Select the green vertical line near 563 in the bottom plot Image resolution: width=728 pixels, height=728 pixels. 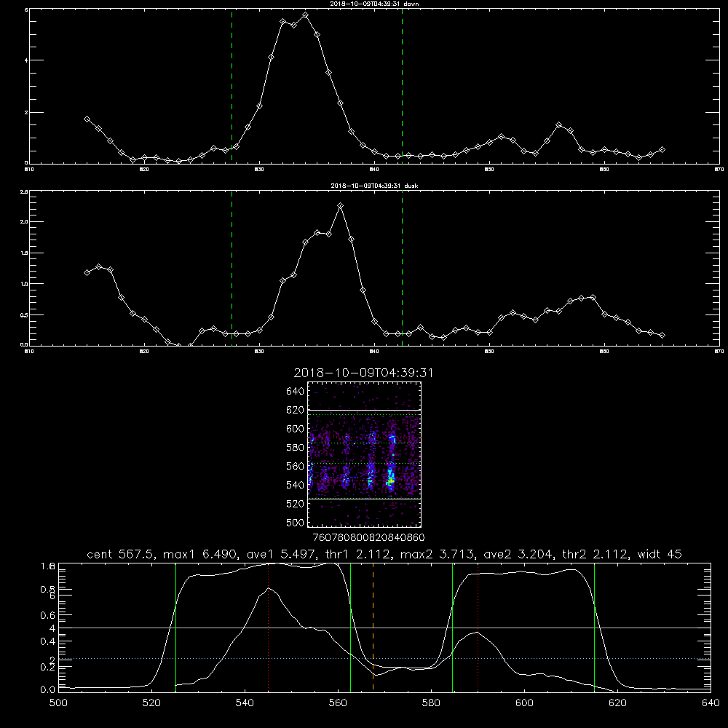coord(351,627)
